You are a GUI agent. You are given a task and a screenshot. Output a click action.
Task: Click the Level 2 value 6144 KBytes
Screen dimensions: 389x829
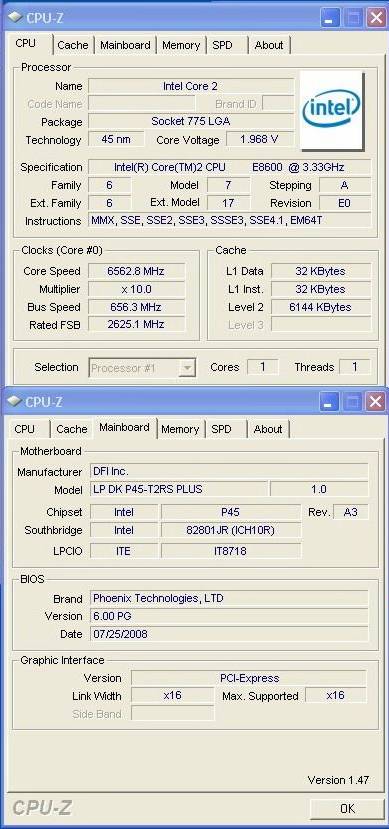click(x=321, y=307)
